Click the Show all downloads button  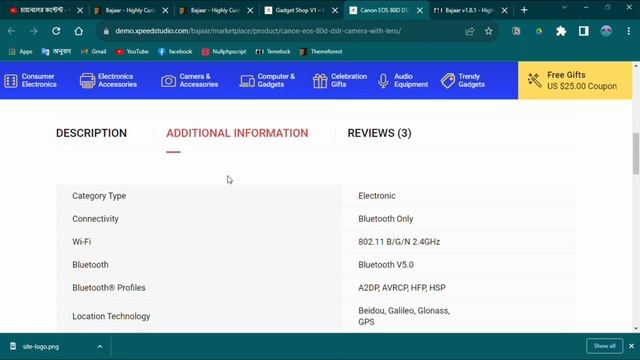(x=604, y=346)
